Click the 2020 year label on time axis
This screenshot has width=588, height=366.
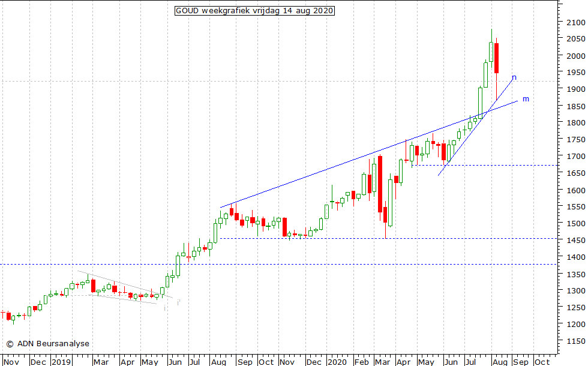[x=337, y=362]
